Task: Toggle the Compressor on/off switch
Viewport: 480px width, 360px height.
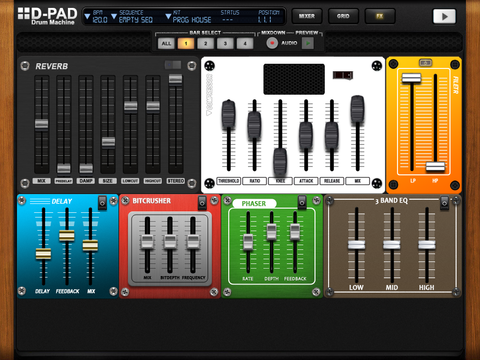Action: click(x=343, y=75)
